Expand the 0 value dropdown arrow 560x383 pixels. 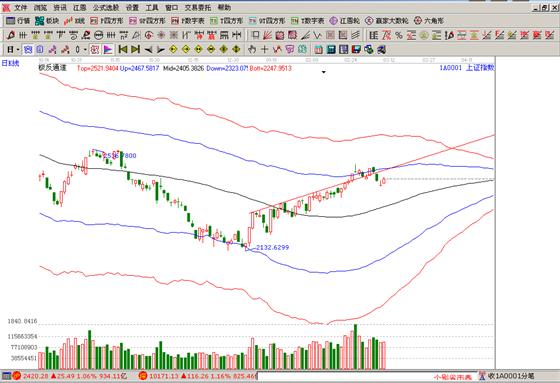click(85, 50)
